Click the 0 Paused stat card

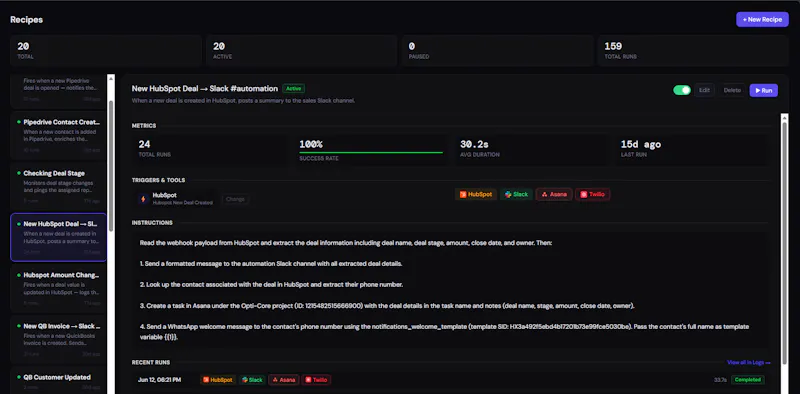click(x=497, y=51)
